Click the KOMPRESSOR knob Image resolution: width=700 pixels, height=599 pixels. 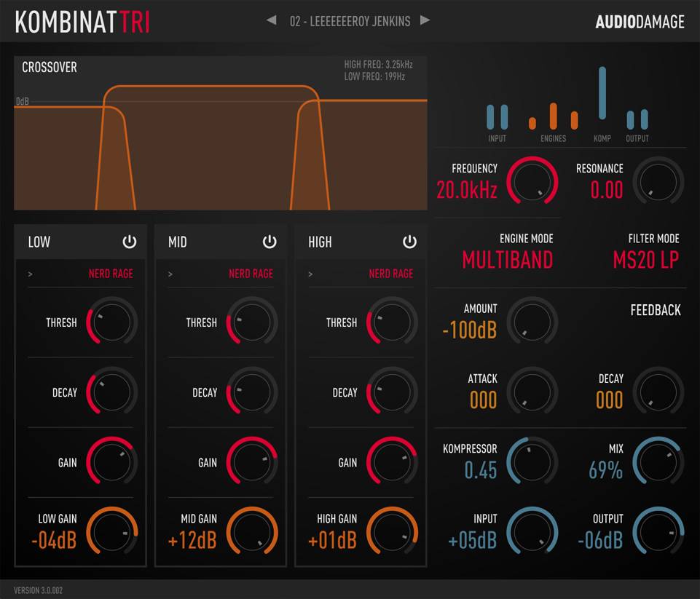click(532, 461)
